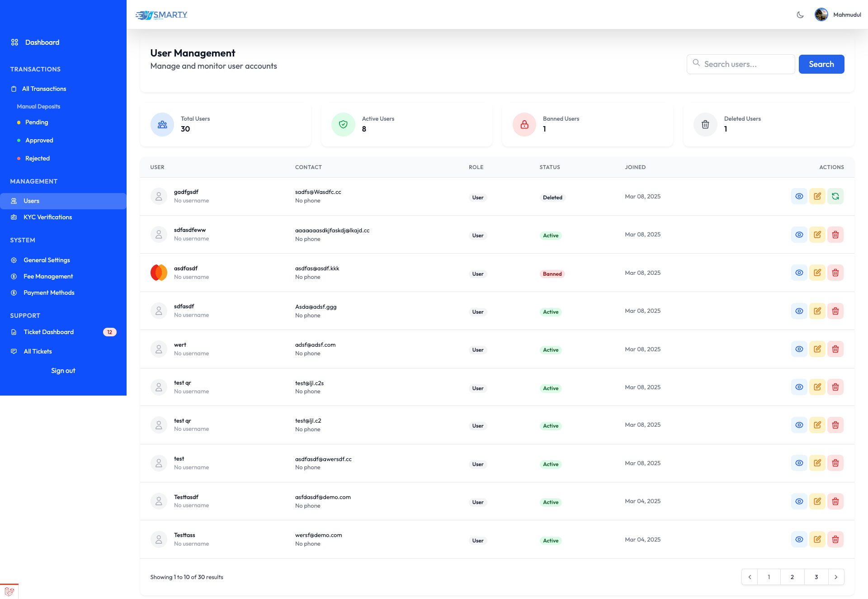
Task: Click the Sign out link
Action: 63,370
